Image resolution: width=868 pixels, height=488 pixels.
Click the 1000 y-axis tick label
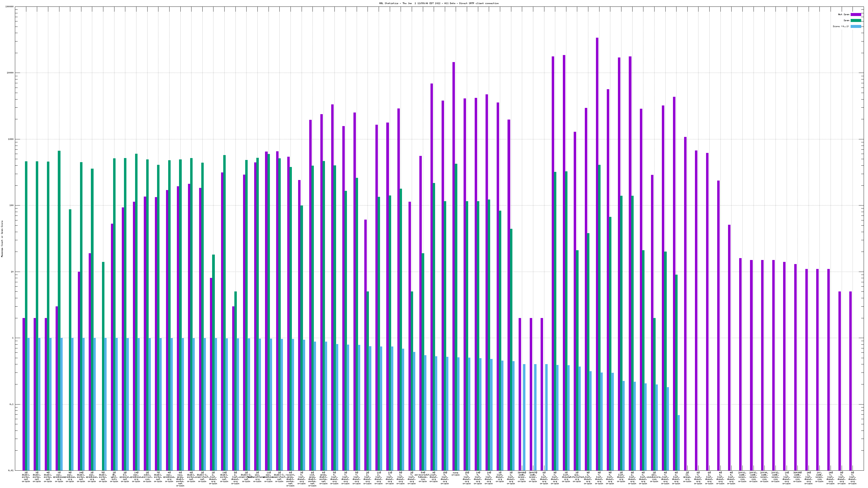coord(11,139)
